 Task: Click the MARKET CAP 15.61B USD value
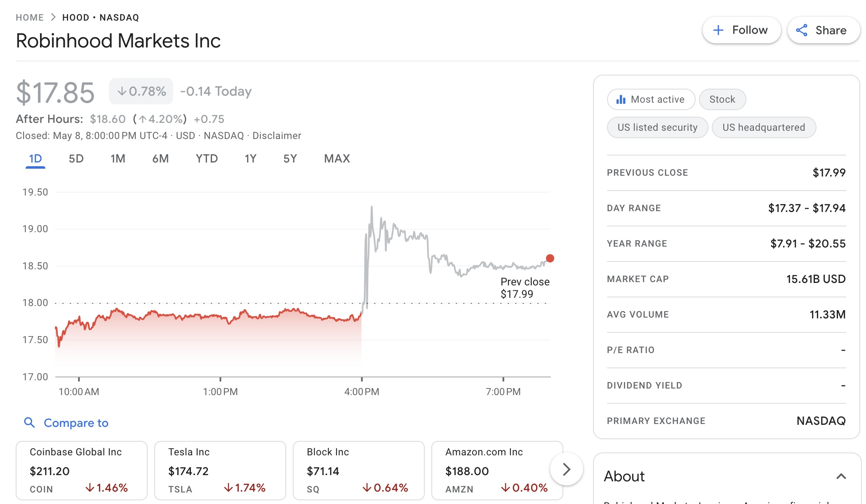tap(816, 279)
